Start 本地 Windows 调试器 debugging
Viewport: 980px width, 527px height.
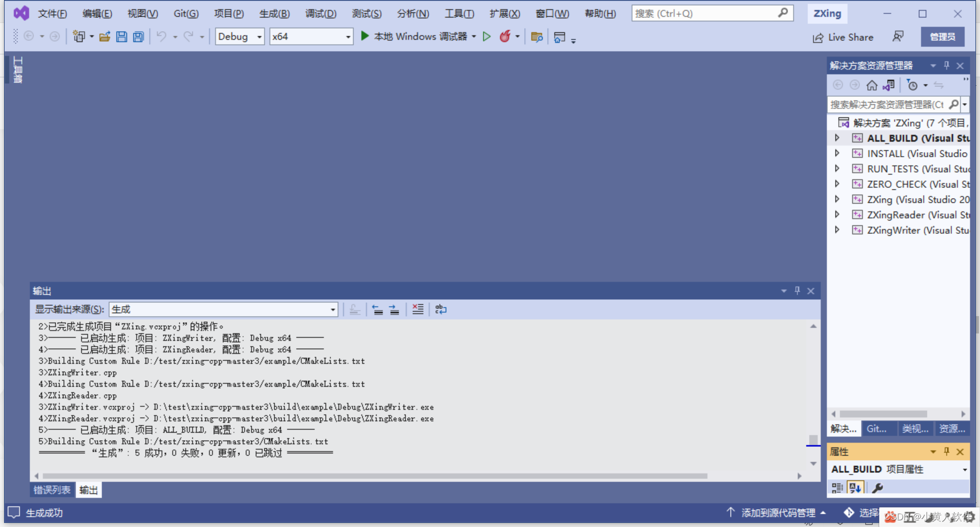pos(414,36)
